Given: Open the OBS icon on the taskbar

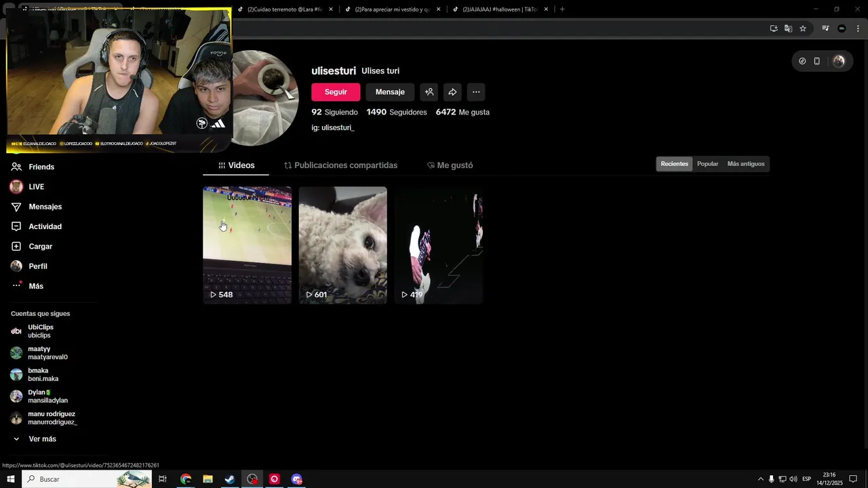Looking at the screenshot, I should click(252, 479).
